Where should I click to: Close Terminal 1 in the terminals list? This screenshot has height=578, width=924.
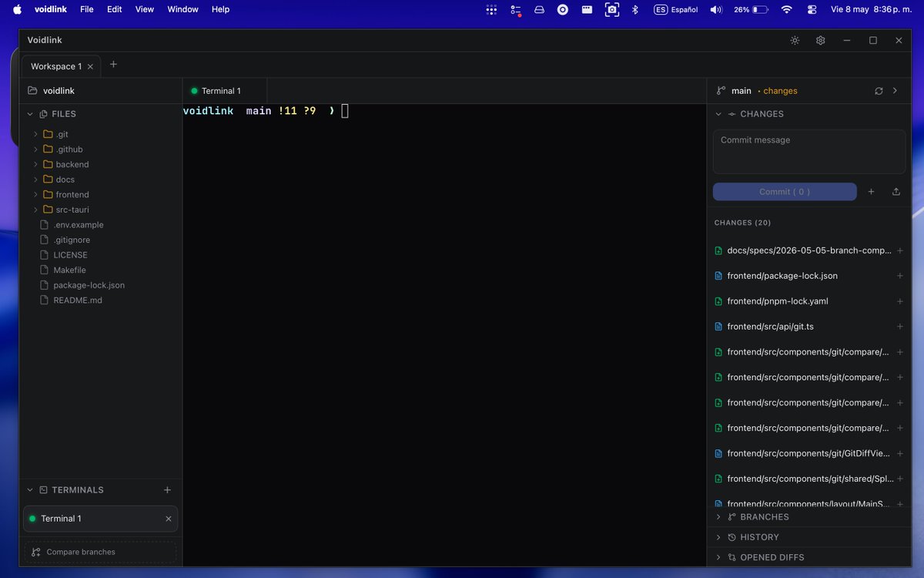169,519
